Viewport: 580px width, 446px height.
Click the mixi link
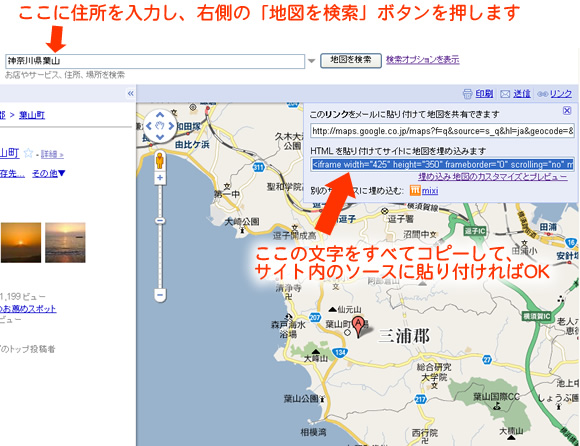pyautogui.click(x=430, y=191)
